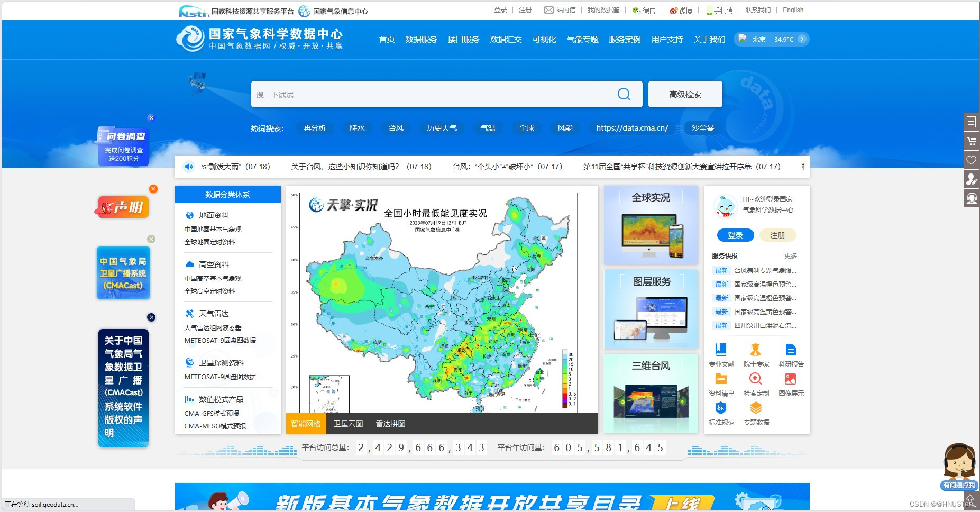The height and width of the screenshot is (512, 980).
Task: Open 首页 in the navigation bar
Action: pos(387,39)
